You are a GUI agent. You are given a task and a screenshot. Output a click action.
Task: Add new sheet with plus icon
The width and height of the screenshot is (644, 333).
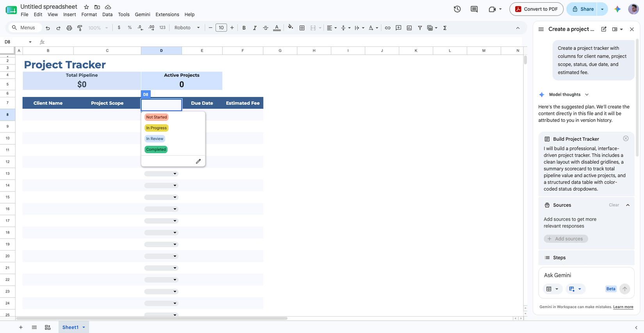click(x=21, y=327)
